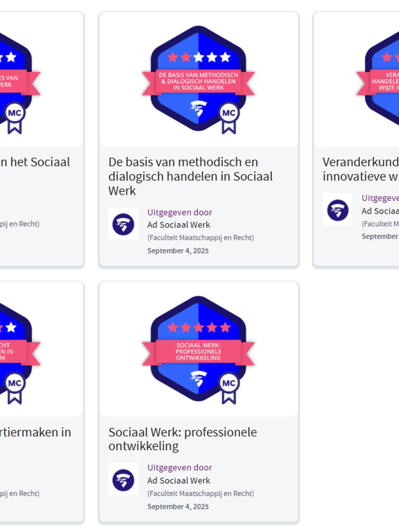Screen dimensions: 399x532
Task: Click 'Ad Sociaal Werk' issuer name in bottom card
Action: 179,481
